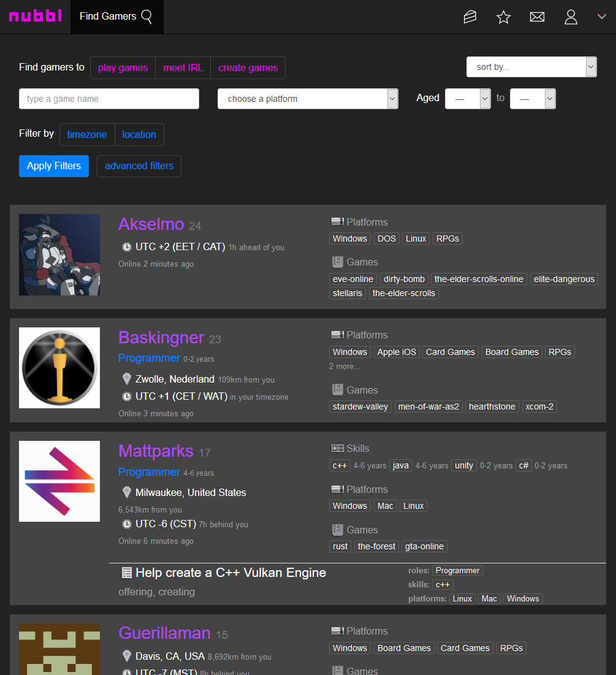Screen dimensions: 616x675
Task: Open the minimum age dropdown
Action: point(468,99)
